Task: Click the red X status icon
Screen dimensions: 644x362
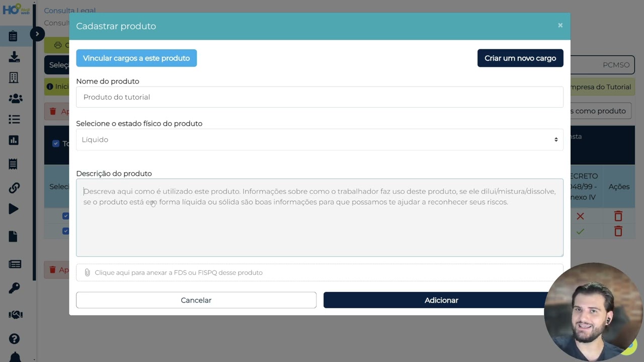Action: point(580,216)
